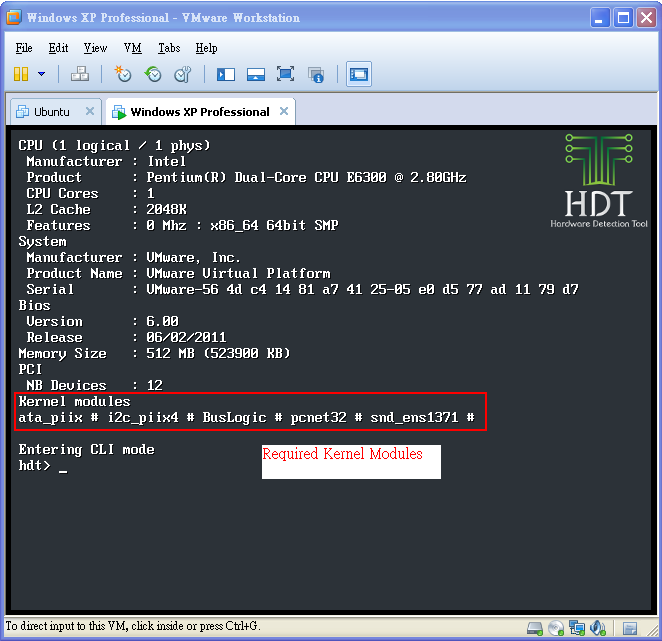Click the message log status bar icon
This screenshot has width=662, height=641.
pos(630,629)
